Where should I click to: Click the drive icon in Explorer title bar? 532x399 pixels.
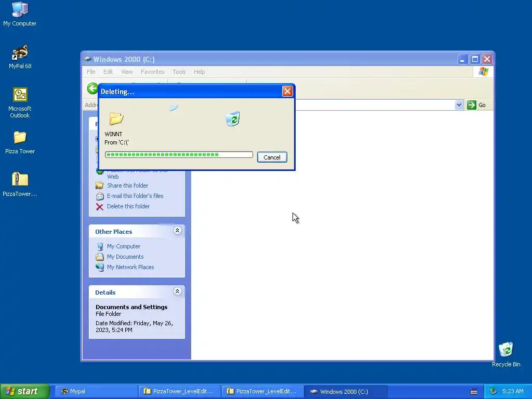[x=87, y=59]
